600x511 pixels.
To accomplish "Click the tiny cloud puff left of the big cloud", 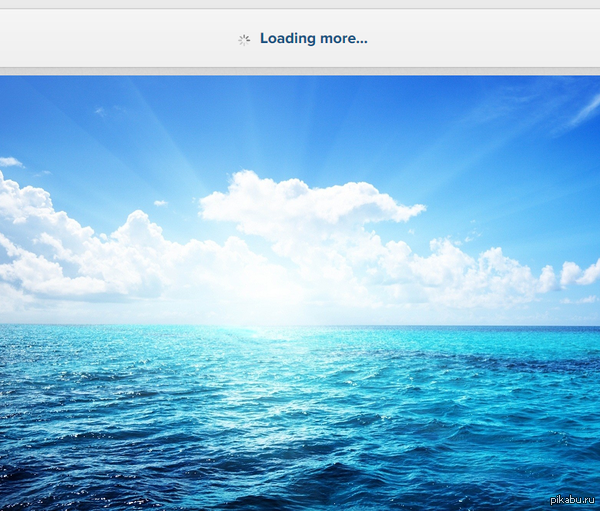I will 160,203.
